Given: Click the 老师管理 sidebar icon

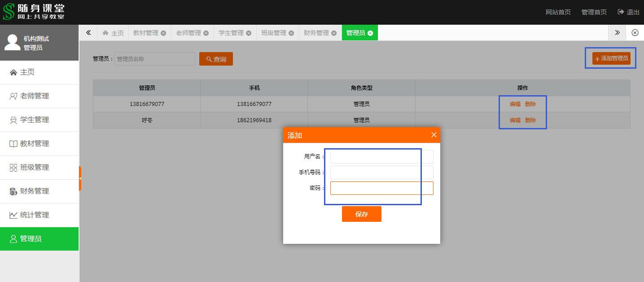Looking at the screenshot, I should tap(13, 96).
